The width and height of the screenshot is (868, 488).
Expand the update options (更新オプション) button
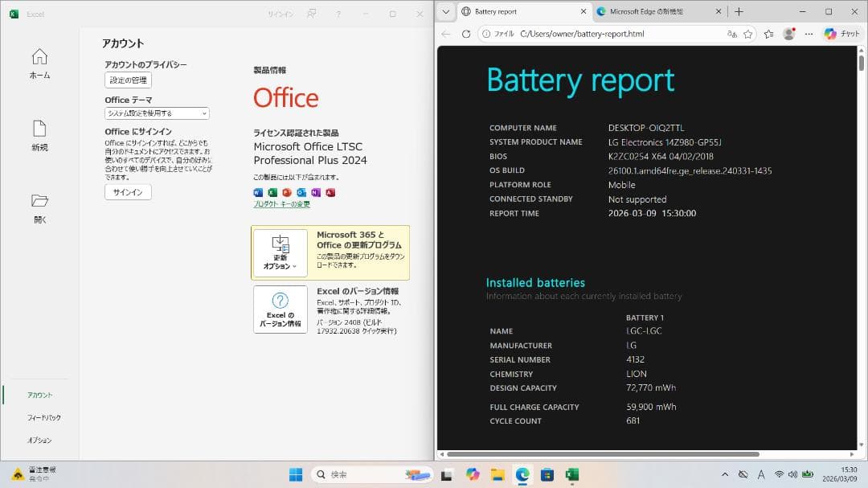tap(280, 253)
